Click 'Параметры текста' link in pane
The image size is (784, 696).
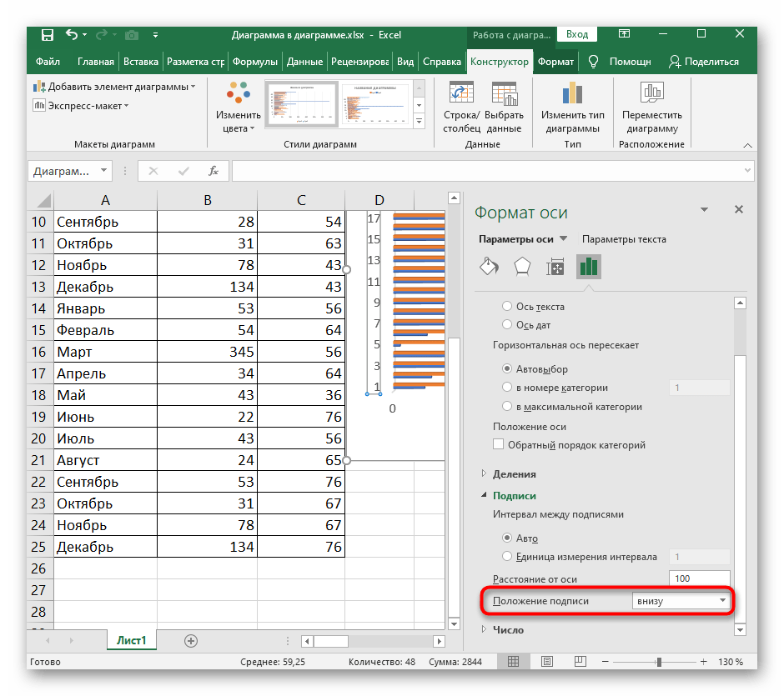click(623, 239)
